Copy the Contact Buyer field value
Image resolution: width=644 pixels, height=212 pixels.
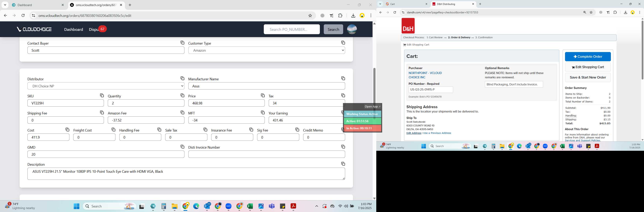pos(182,43)
